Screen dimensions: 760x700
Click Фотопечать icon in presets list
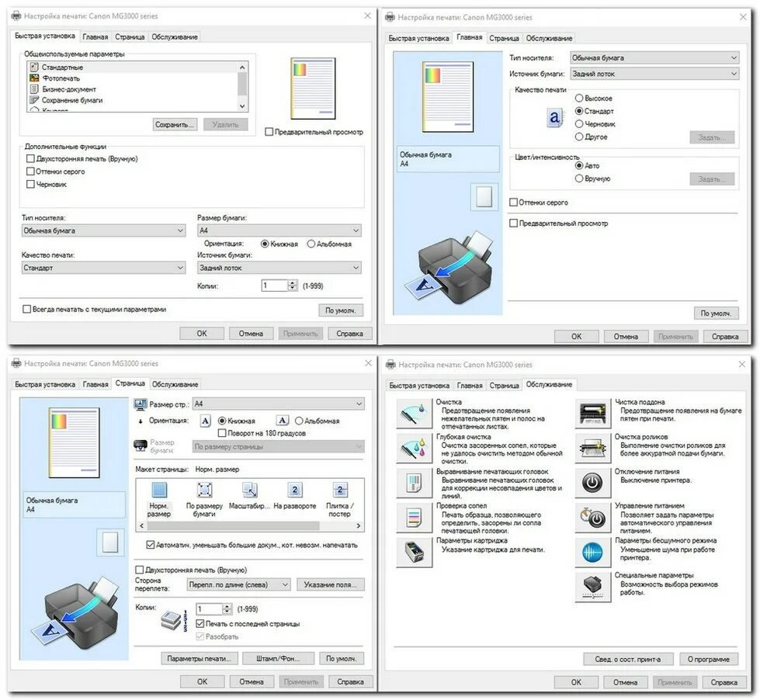pos(34,78)
